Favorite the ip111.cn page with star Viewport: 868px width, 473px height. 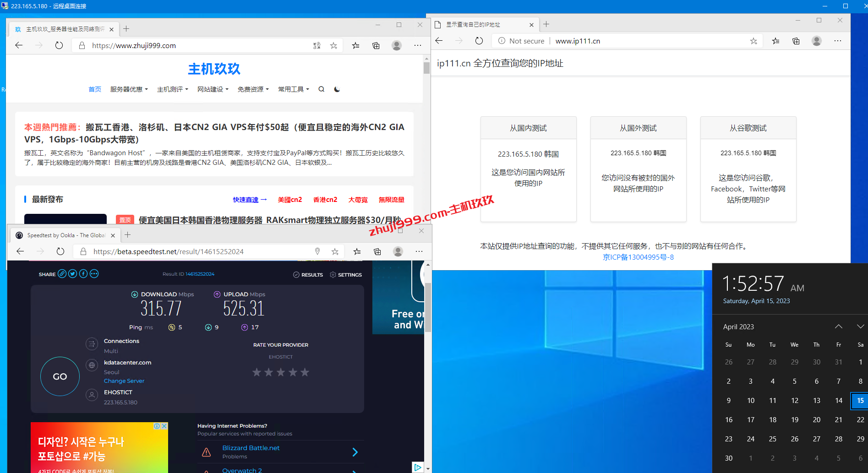pos(753,41)
